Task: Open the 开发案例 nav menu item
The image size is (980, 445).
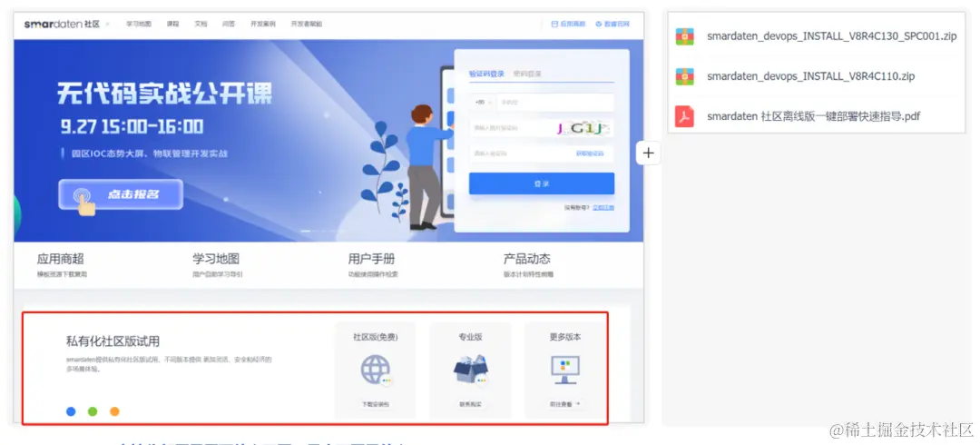Action: [262, 25]
